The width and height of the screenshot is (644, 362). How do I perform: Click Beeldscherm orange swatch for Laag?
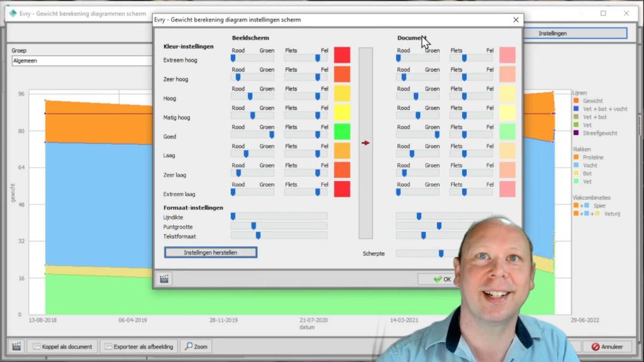(x=342, y=151)
